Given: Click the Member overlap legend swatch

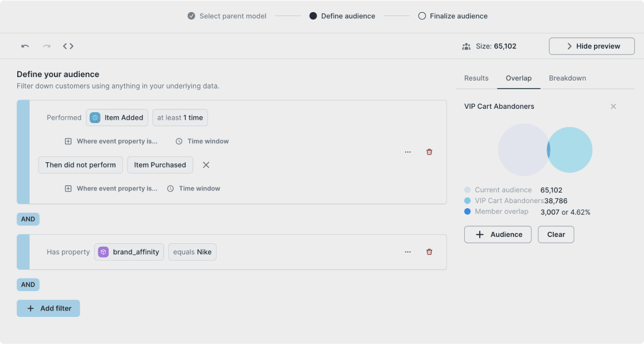Looking at the screenshot, I should coord(468,211).
